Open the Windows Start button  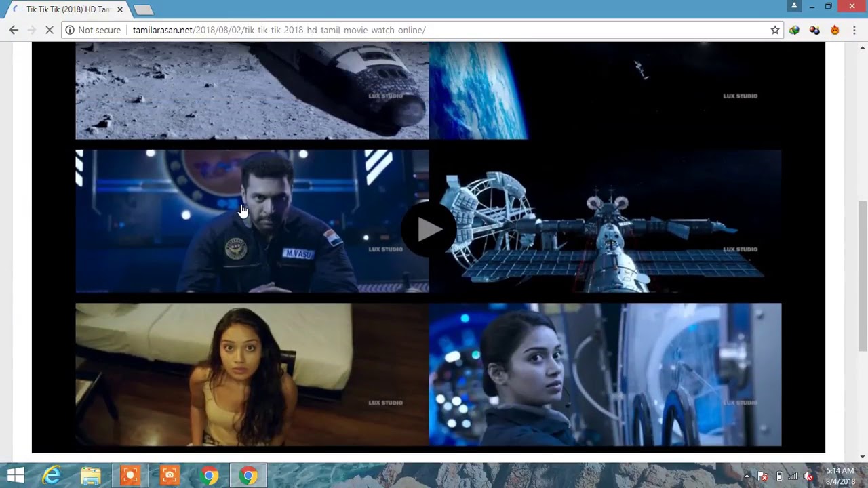[16, 476]
